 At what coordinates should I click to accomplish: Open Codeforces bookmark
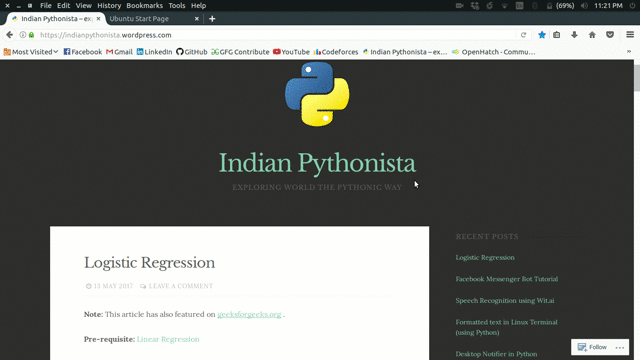(x=336, y=52)
